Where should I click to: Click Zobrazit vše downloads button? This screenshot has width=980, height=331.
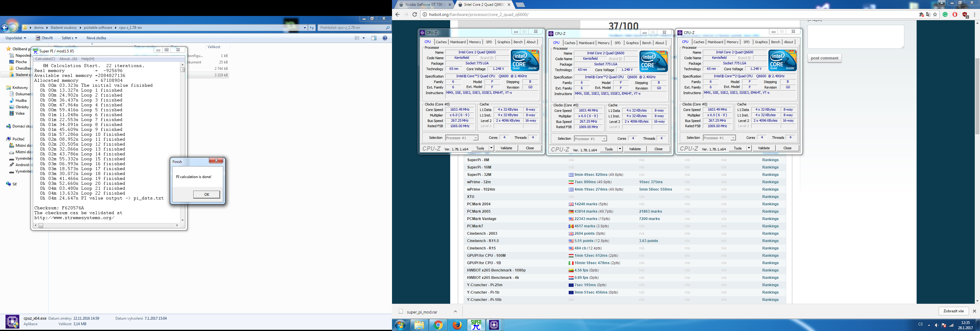pyautogui.click(x=953, y=311)
